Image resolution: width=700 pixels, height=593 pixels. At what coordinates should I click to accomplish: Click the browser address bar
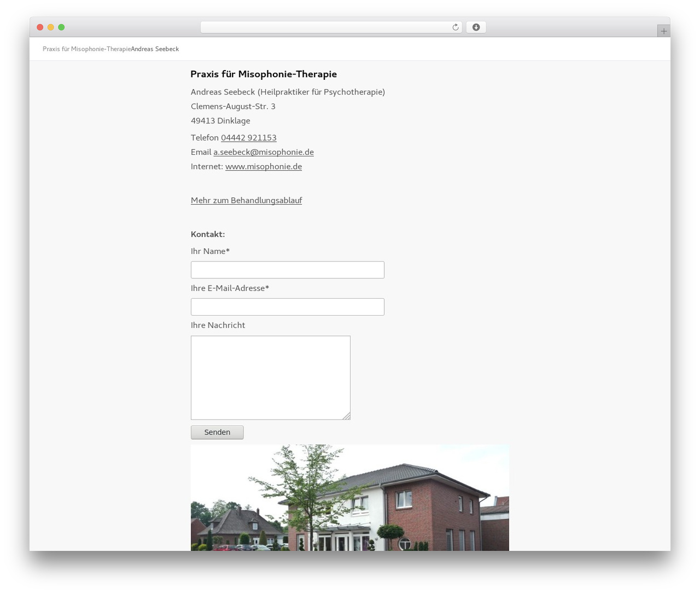pyautogui.click(x=331, y=27)
